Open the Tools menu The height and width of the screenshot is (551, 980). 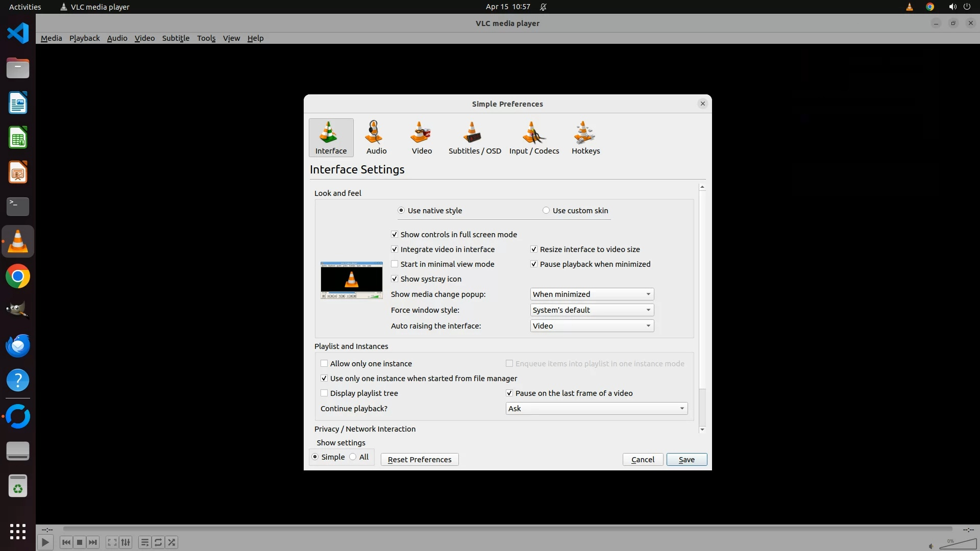point(206,38)
